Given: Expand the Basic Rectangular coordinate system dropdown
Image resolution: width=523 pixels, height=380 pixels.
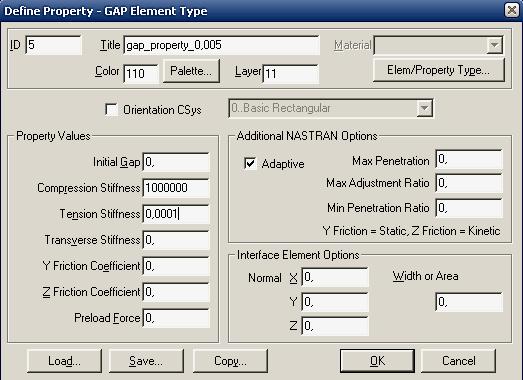Looking at the screenshot, I should 424,108.
